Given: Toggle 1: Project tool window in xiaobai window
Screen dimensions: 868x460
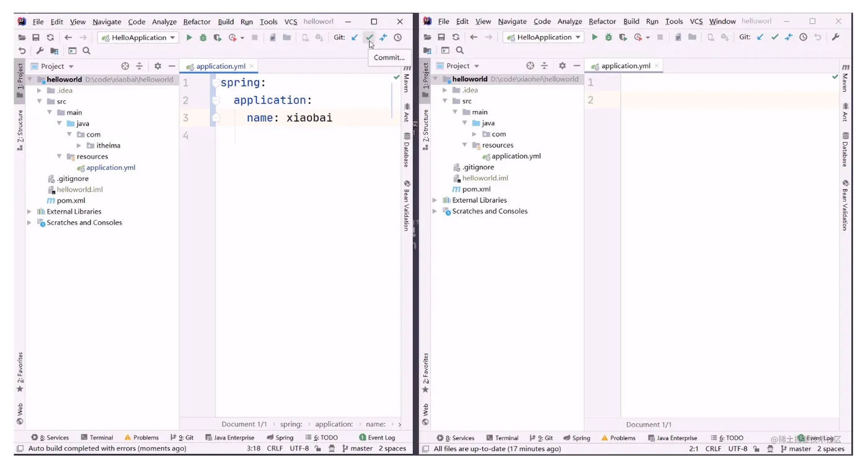Looking at the screenshot, I should [20, 81].
